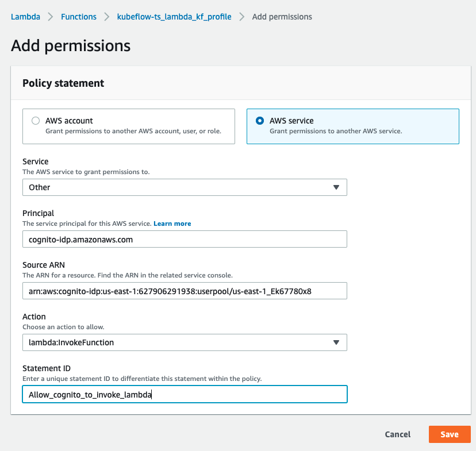This screenshot has height=451, width=476.
Task: Click Cancel to discard permissions
Action: tap(397, 434)
